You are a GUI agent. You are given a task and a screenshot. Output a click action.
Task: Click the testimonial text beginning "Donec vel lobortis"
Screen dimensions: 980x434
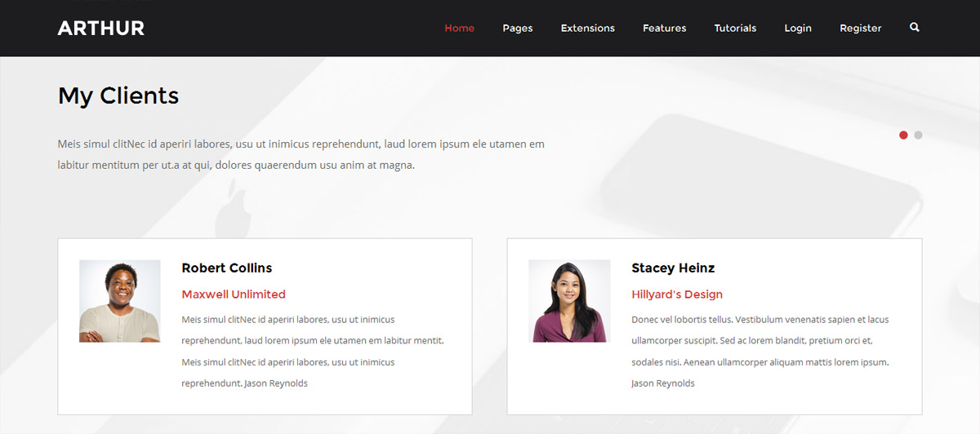pyautogui.click(x=760, y=351)
